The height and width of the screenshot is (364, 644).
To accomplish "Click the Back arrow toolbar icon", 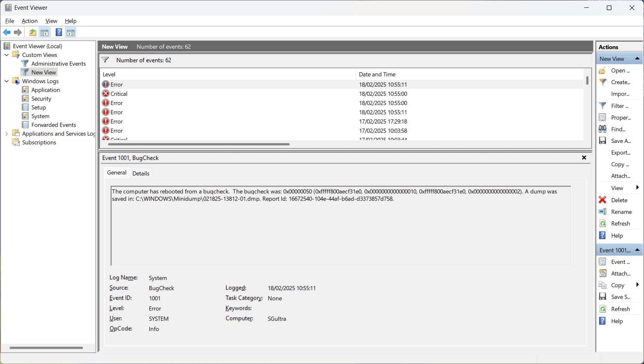I will point(7,33).
